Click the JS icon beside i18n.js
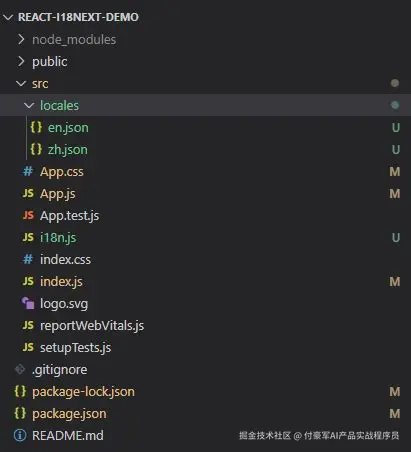 pyautogui.click(x=28, y=237)
